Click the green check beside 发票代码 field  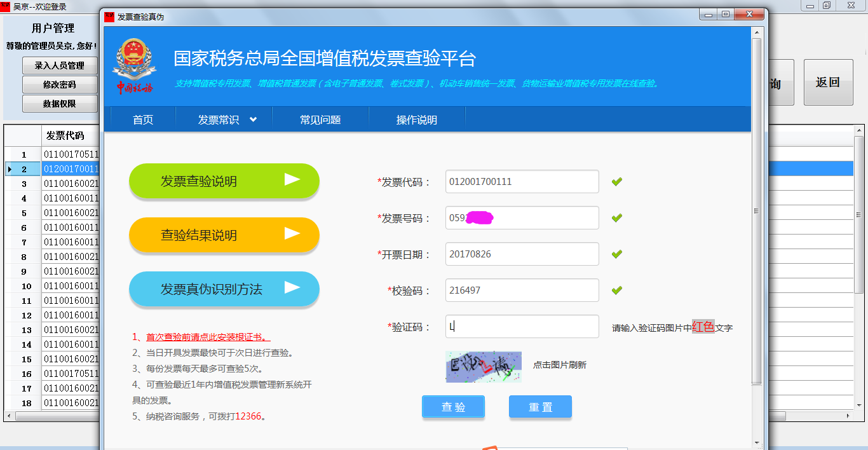tap(616, 182)
